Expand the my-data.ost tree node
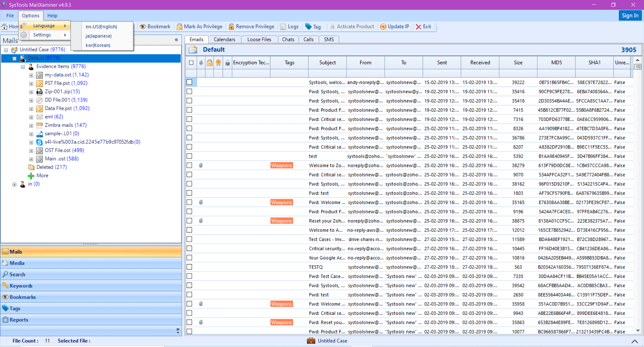The width and height of the screenshot is (644, 347). point(31,75)
